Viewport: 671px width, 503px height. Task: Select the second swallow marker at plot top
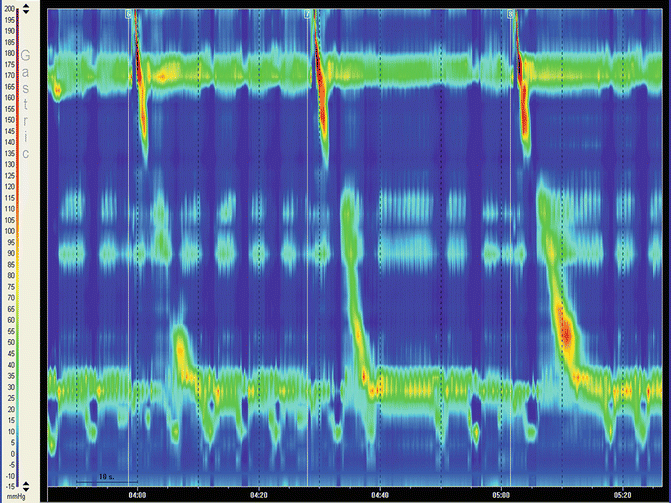(x=307, y=14)
